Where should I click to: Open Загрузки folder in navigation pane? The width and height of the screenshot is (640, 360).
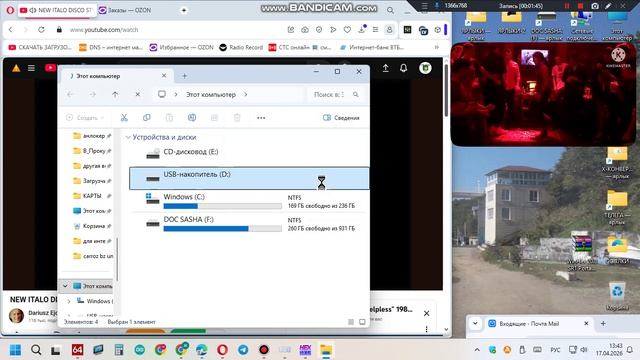91,181
